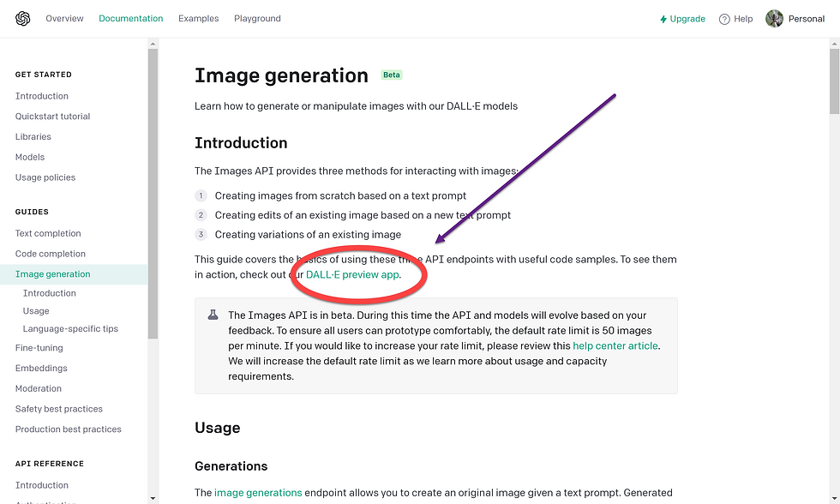840x504 pixels.
Task: Click list item 'Creating images from scratch'
Action: [341, 196]
